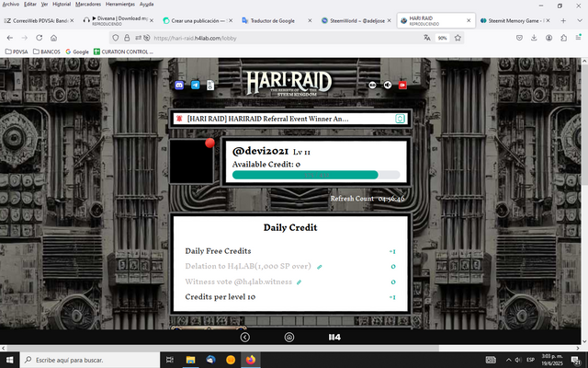Switch to Steemit Memory Game tab

tap(514, 20)
